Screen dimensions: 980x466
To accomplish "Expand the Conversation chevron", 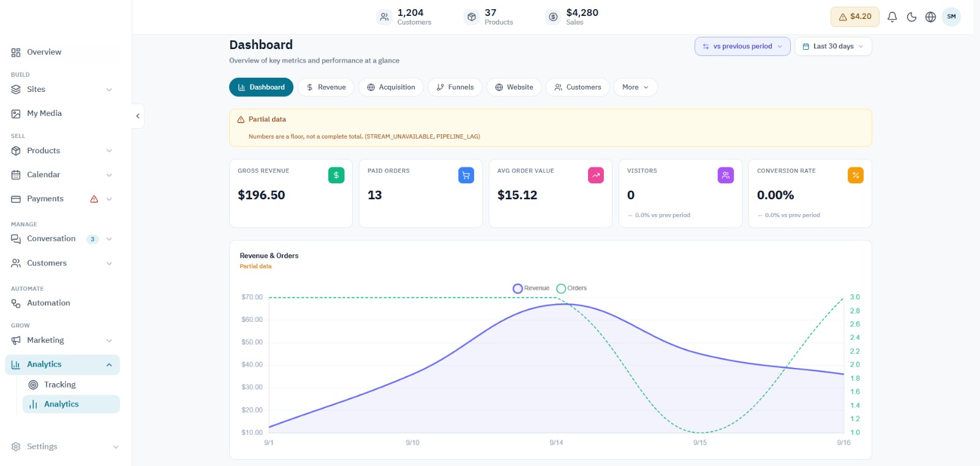I will [x=109, y=239].
